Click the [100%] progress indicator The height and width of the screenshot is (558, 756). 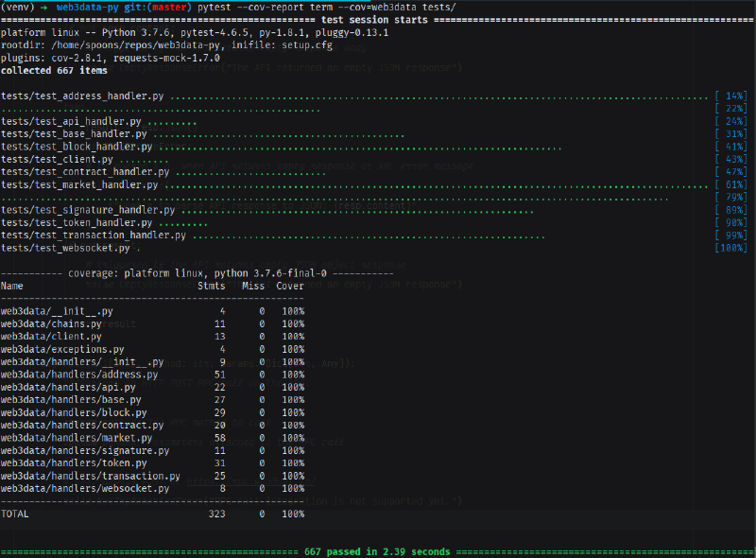[730, 248]
